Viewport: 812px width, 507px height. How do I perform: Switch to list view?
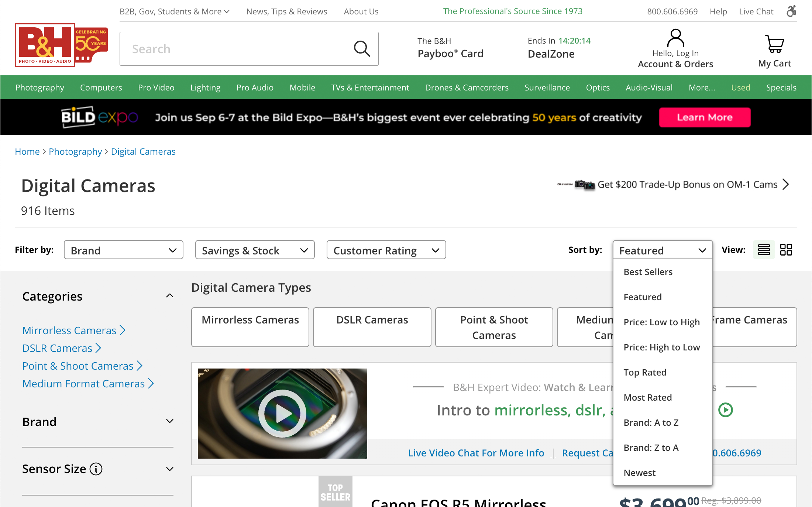click(x=763, y=250)
